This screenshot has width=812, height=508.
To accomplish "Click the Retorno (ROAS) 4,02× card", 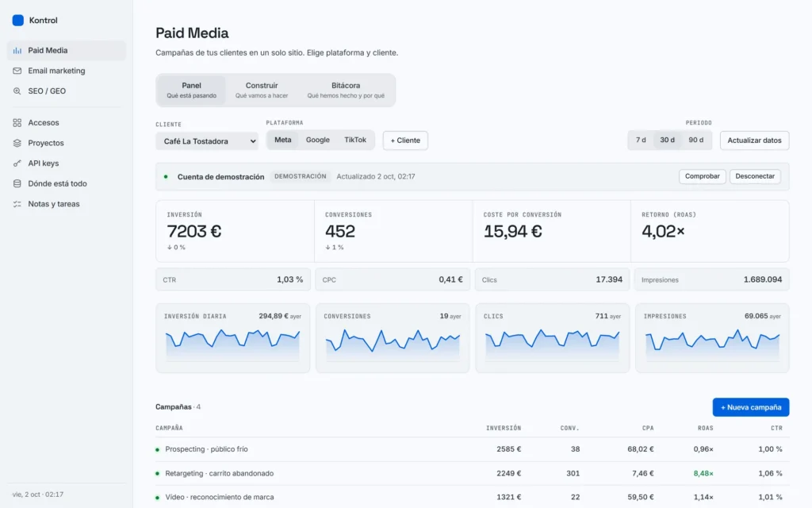I will [710, 231].
